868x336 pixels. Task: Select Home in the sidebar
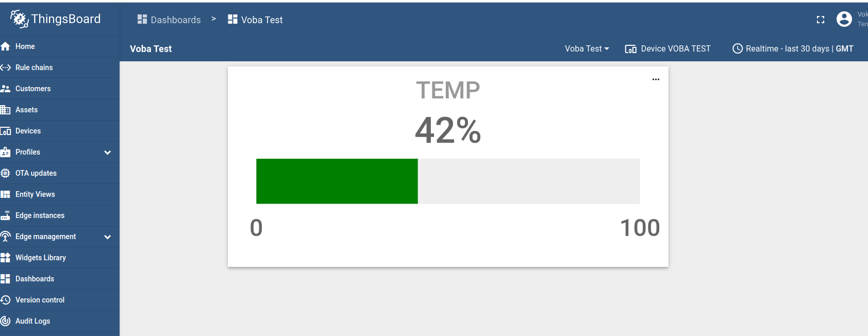25,46
